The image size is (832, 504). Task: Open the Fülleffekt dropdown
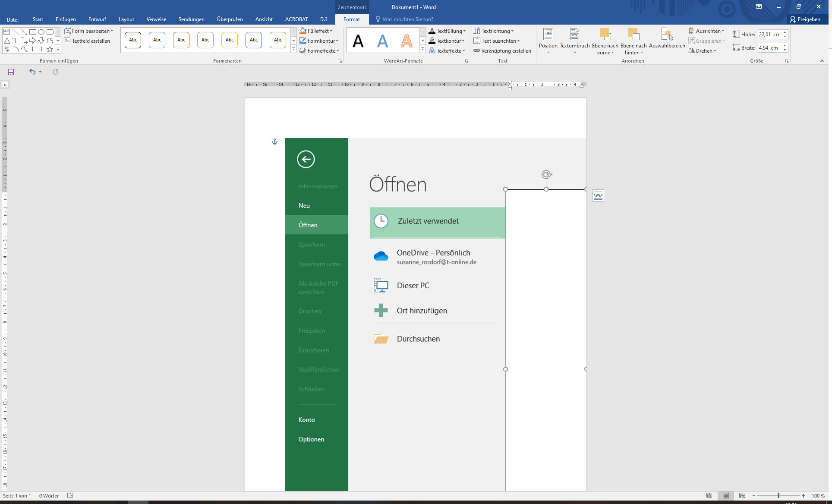click(316, 31)
